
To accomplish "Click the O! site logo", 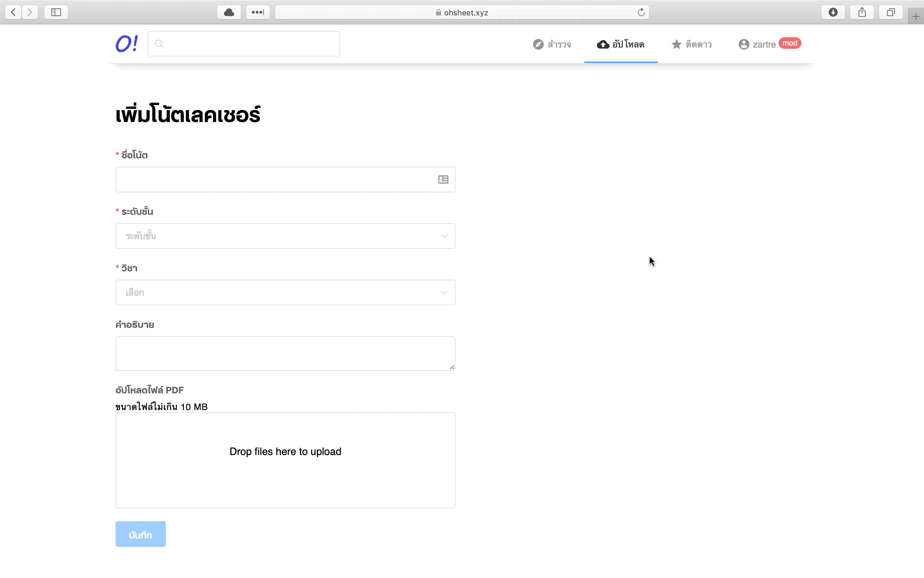I will 127,44.
